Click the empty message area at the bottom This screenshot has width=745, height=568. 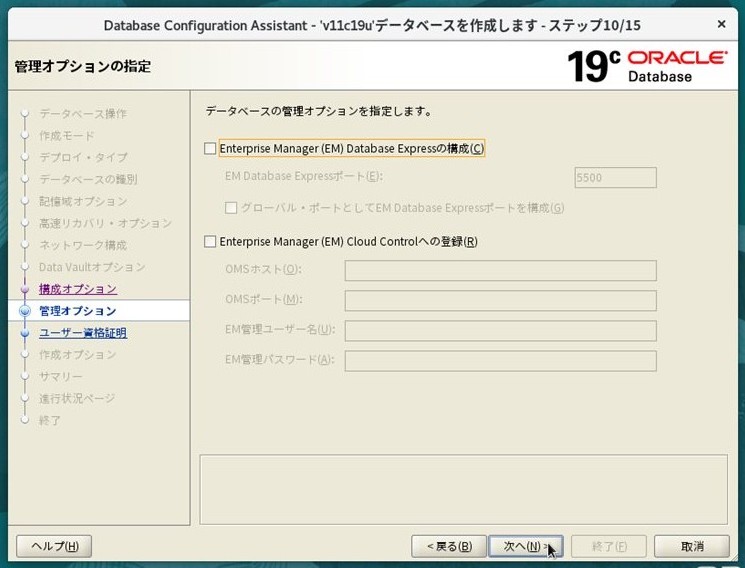coord(464,490)
